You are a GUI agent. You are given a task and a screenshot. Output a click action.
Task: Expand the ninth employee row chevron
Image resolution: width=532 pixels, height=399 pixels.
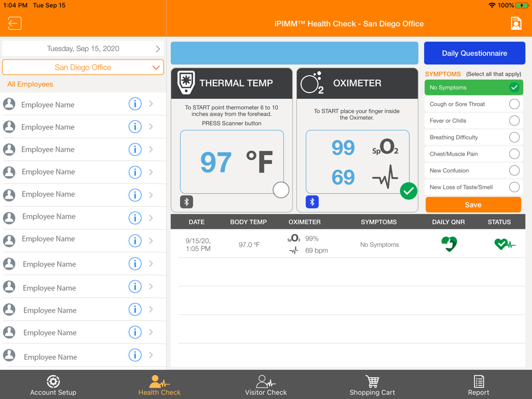point(151,287)
